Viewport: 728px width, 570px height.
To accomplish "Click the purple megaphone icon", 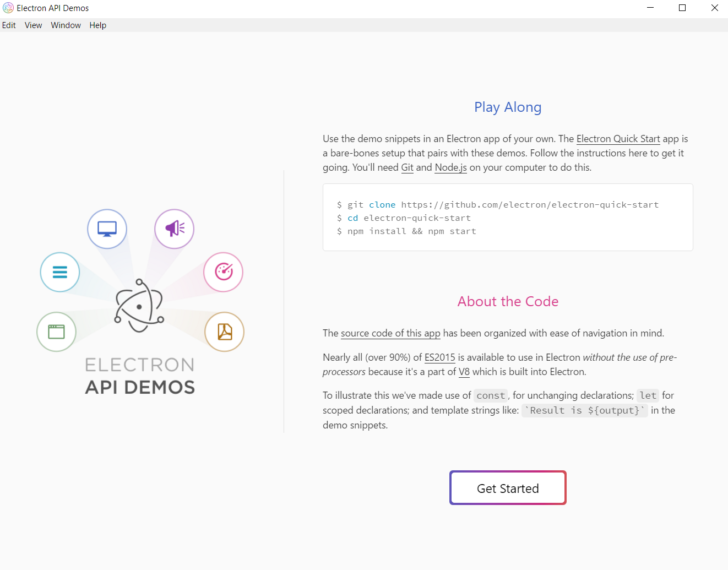I will tap(174, 229).
